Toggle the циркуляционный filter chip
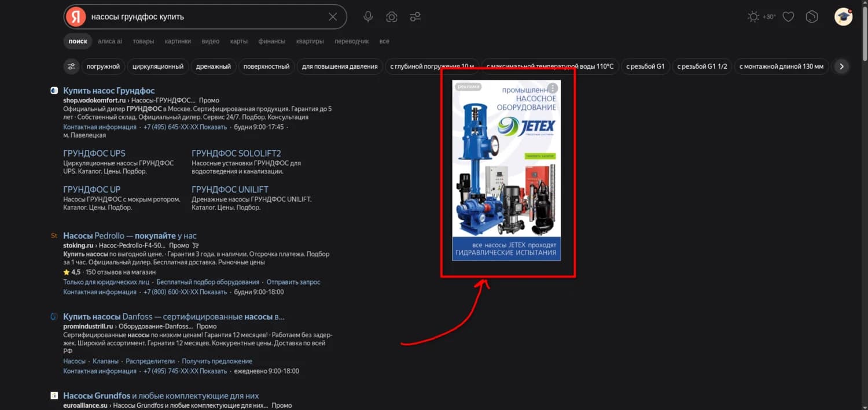 [158, 67]
